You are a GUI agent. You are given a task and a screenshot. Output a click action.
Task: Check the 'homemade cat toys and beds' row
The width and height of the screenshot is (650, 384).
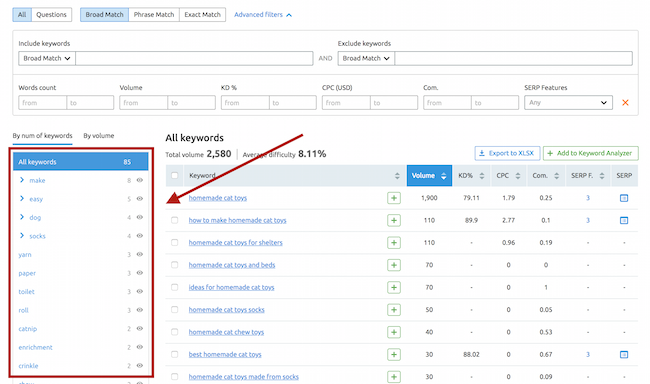(175, 265)
